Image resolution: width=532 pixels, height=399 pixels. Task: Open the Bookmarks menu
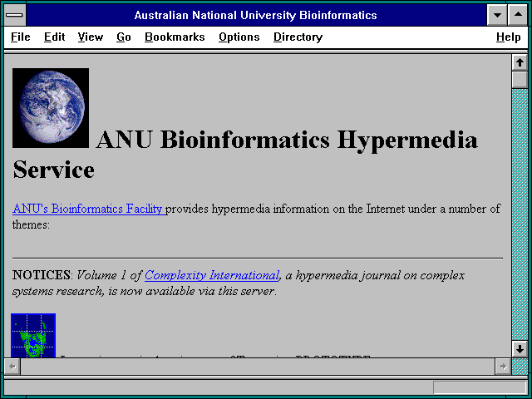click(175, 37)
